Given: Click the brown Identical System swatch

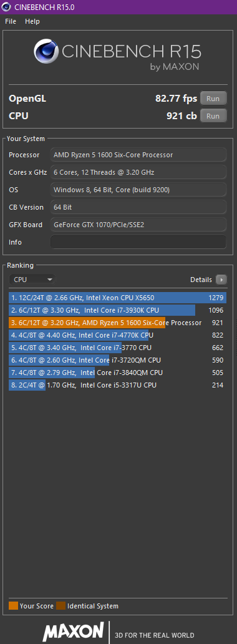Looking at the screenshot, I should point(60,606).
